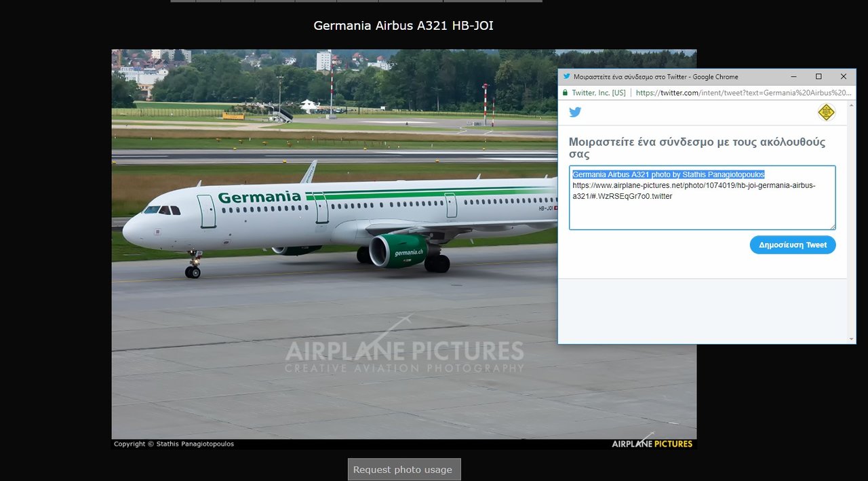The image size is (868, 481).
Task: Click 'Copyright © Stathis Panagiotopoulos' caption
Action: coord(174,444)
